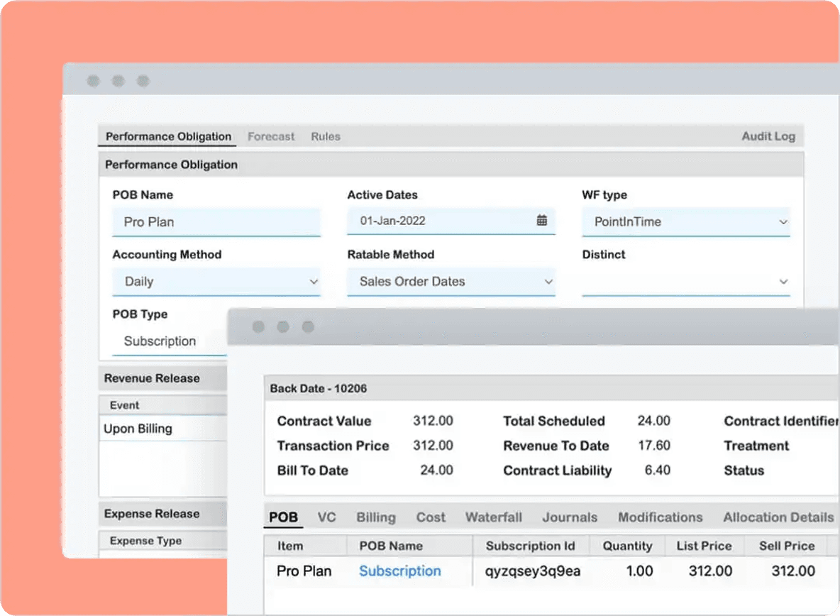840x616 pixels.
Task: Open the Active Dates calendar icon
Action: coord(541,221)
